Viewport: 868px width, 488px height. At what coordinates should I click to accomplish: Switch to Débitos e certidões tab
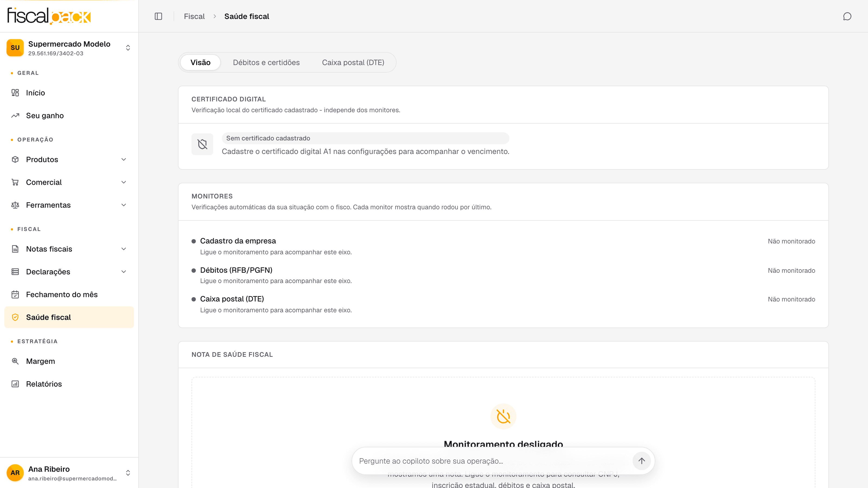(266, 62)
